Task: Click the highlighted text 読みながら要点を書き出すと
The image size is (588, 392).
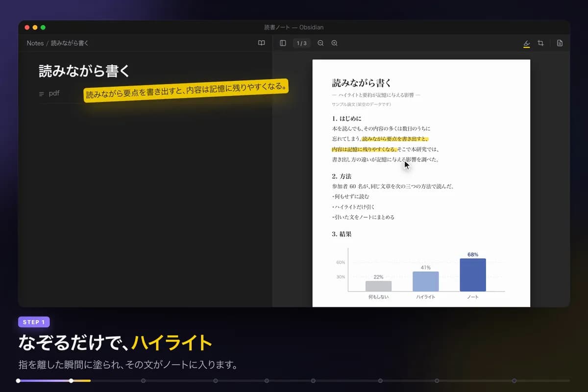Action: tap(395, 139)
